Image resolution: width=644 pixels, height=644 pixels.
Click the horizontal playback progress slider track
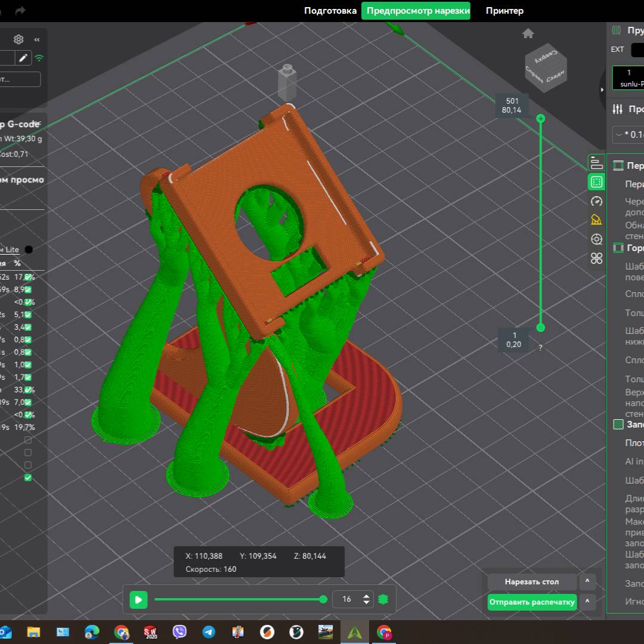(x=239, y=599)
